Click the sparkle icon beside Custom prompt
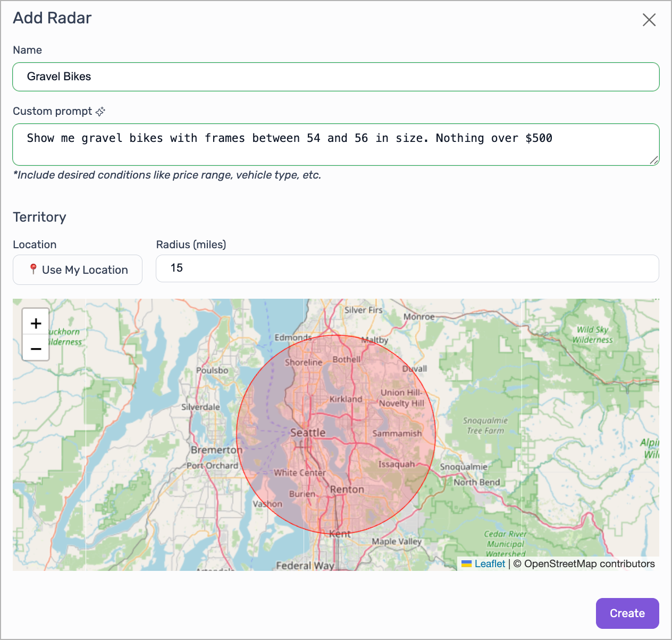The image size is (672, 640). (x=100, y=111)
